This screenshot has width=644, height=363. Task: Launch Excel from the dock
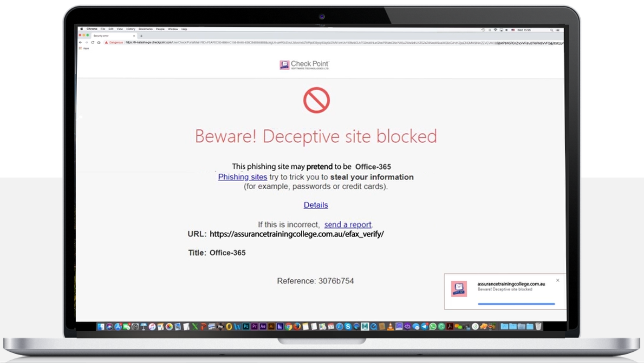(195, 327)
